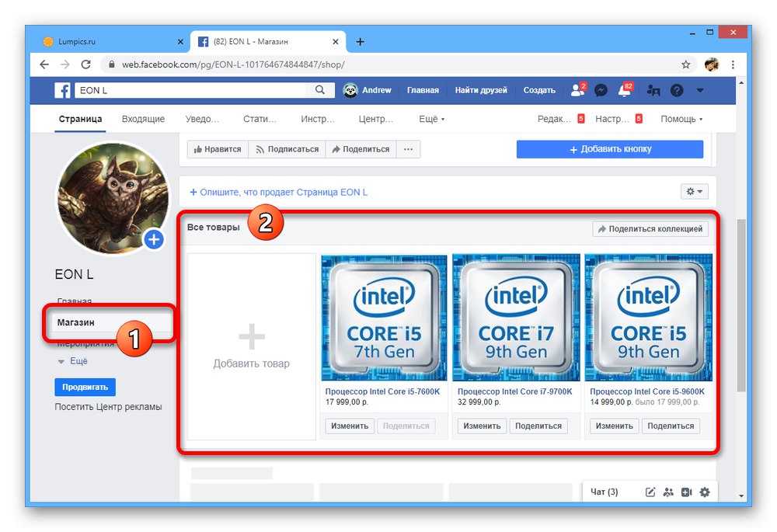Open Core i5 9th Gen product image
Image resolution: width=777 pixels, height=532 pixels.
coord(649,318)
